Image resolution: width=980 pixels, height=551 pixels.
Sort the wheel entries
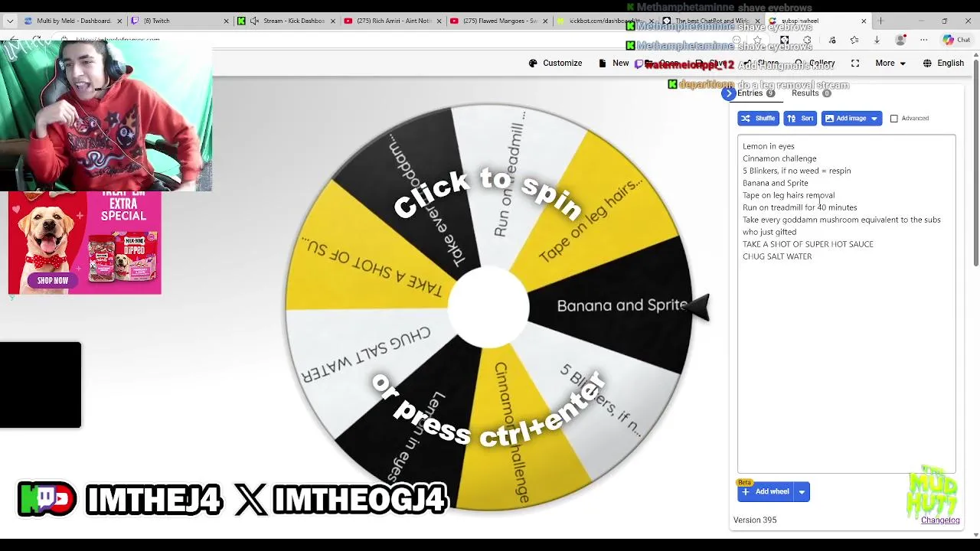pyautogui.click(x=800, y=119)
